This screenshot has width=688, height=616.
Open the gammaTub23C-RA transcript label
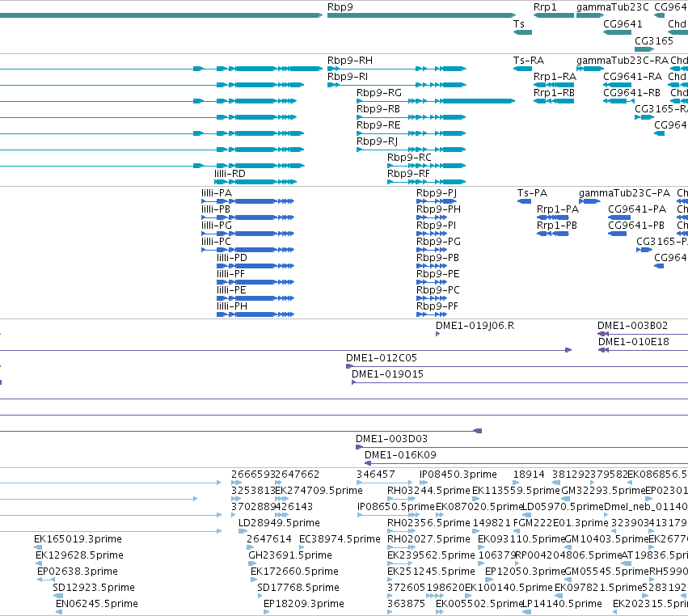[x=623, y=61]
